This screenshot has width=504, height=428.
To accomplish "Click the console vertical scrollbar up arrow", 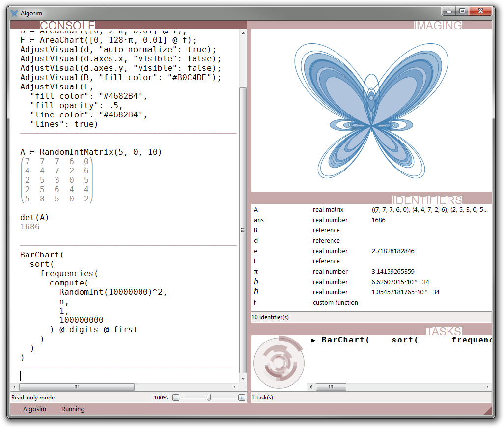I will pyautogui.click(x=242, y=33).
